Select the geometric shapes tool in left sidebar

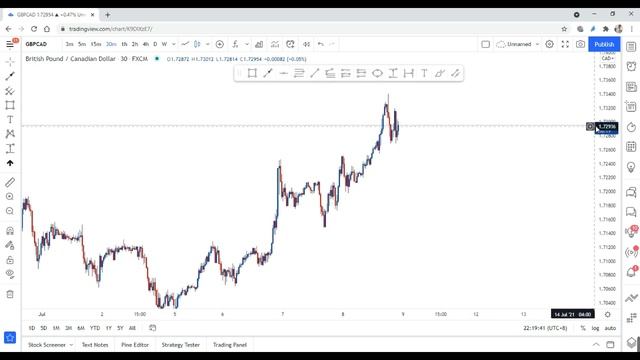10,105
